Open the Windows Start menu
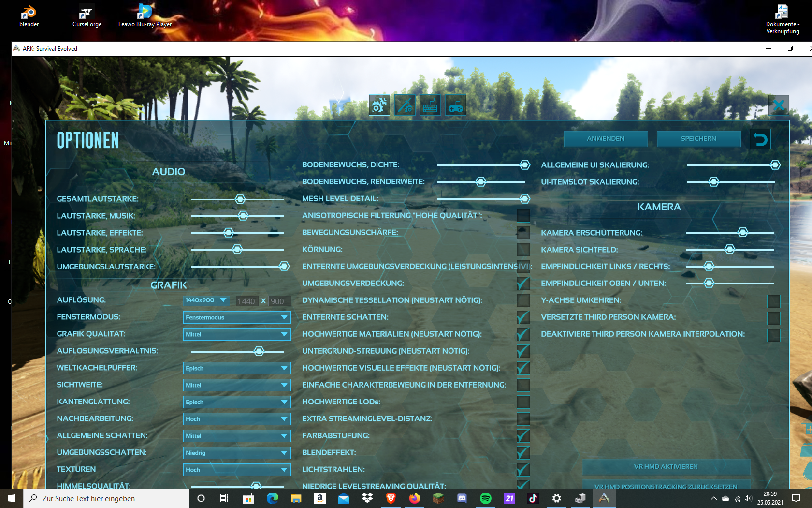The height and width of the screenshot is (508, 812). point(12,498)
